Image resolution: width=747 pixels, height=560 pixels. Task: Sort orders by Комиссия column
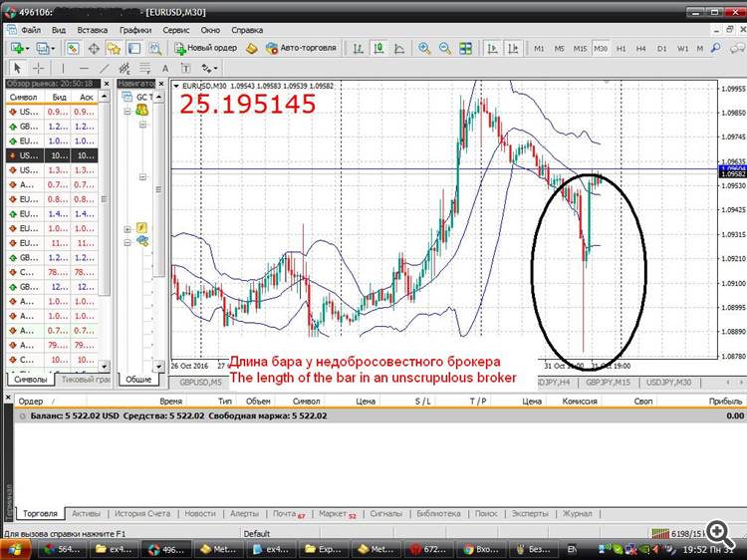click(580, 402)
